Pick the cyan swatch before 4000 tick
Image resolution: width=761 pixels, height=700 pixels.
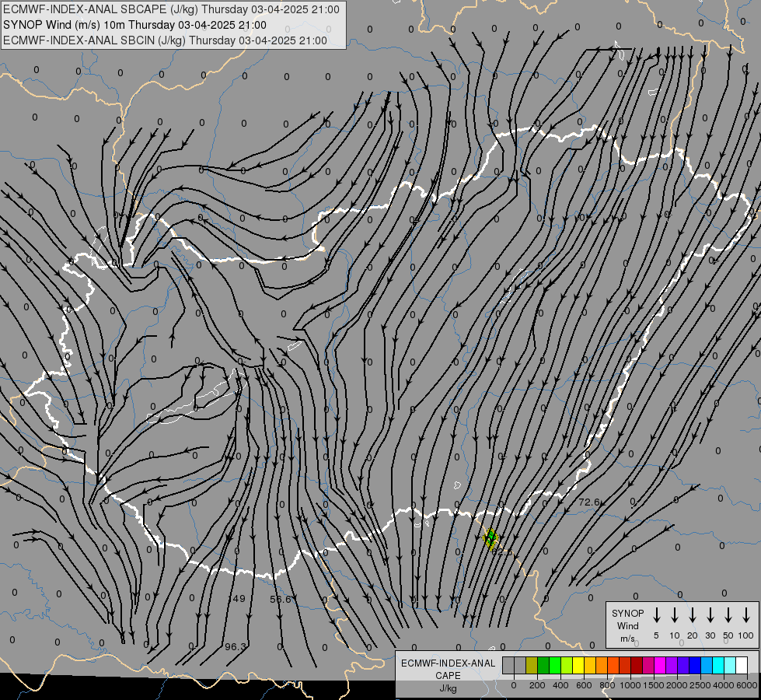717,665
